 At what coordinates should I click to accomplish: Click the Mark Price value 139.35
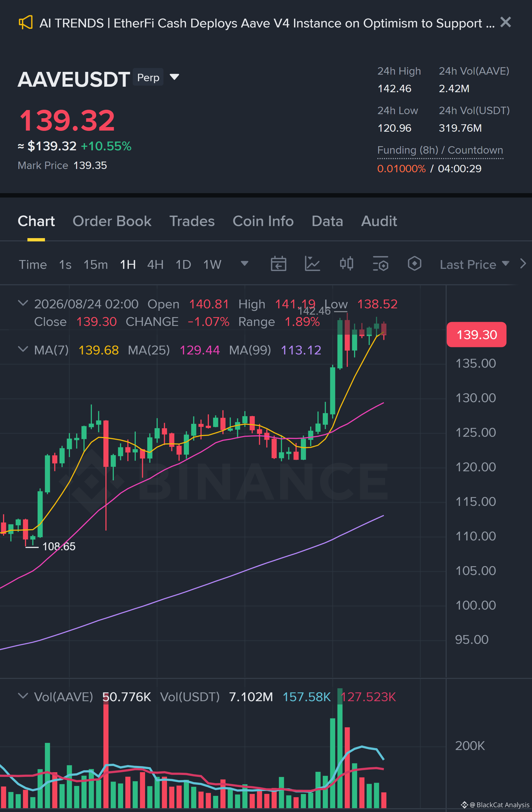coord(90,165)
